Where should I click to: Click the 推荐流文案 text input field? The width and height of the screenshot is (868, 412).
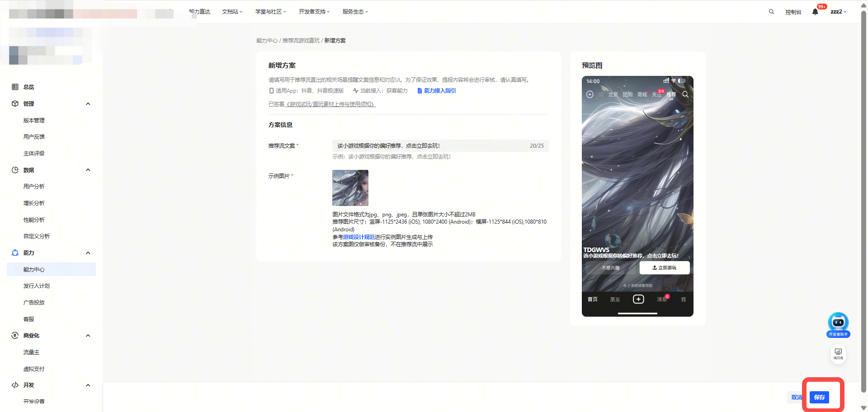(429, 146)
